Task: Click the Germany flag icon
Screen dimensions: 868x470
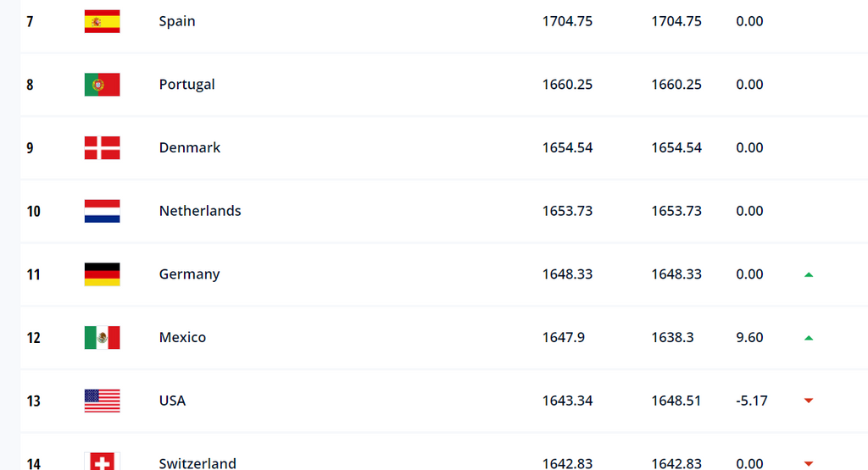Action: (x=102, y=274)
